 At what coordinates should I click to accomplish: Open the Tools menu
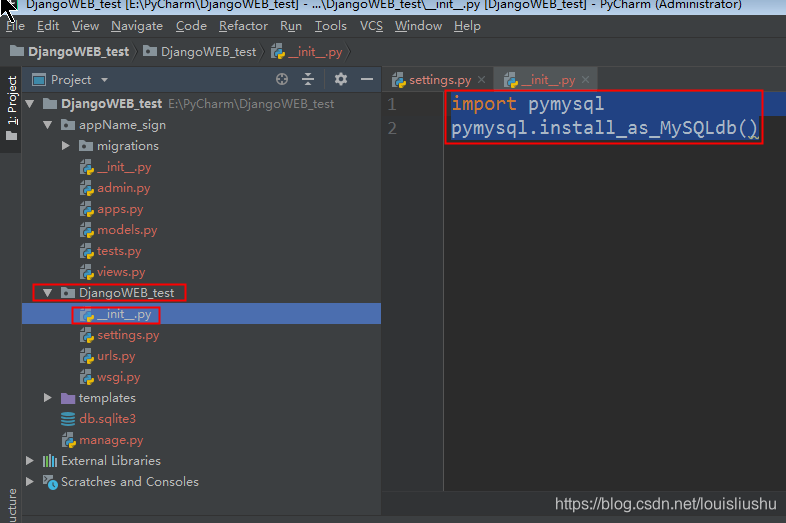tap(330, 26)
